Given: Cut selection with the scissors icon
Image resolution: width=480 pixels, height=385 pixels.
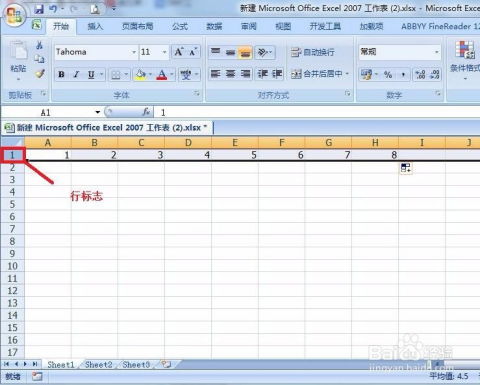Looking at the screenshot, I should (x=39, y=45).
